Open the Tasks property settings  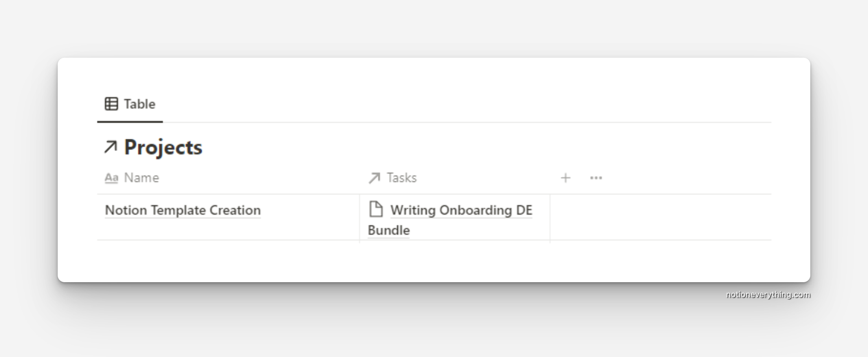pyautogui.click(x=401, y=178)
